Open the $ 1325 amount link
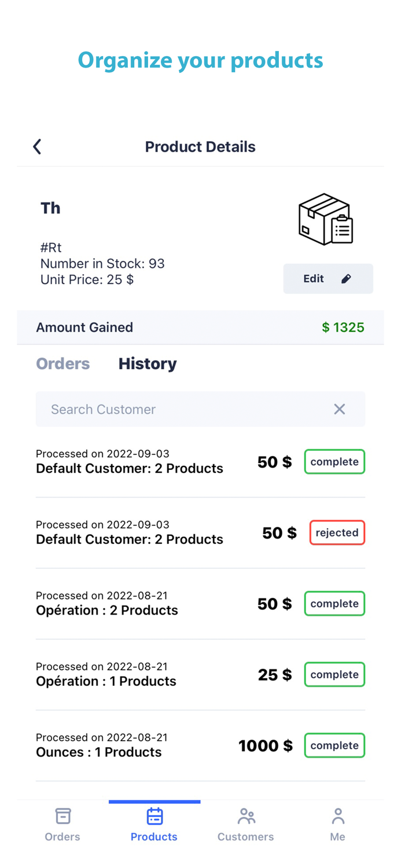 [x=343, y=327]
